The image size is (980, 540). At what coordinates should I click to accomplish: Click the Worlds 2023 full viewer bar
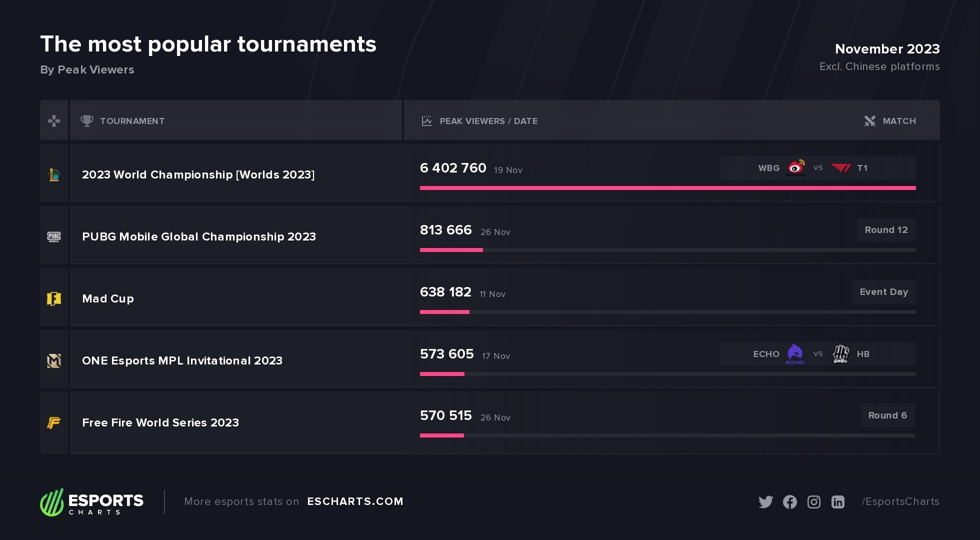(668, 188)
